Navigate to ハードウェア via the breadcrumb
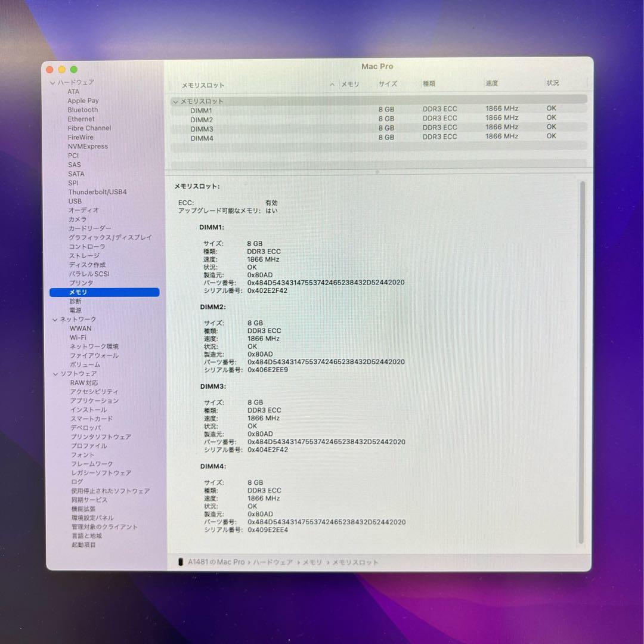The image size is (644, 644). (274, 561)
